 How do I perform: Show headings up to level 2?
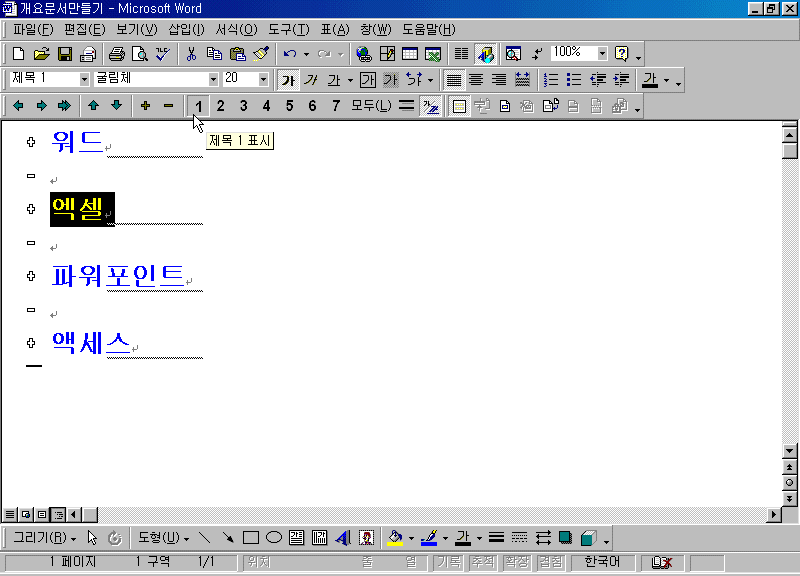pyautogui.click(x=220, y=106)
